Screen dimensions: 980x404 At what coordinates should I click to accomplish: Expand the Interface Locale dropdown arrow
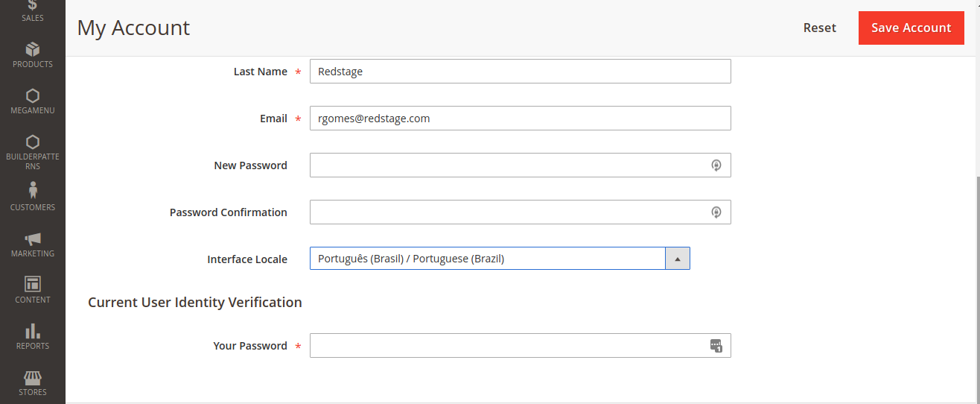[x=678, y=259]
